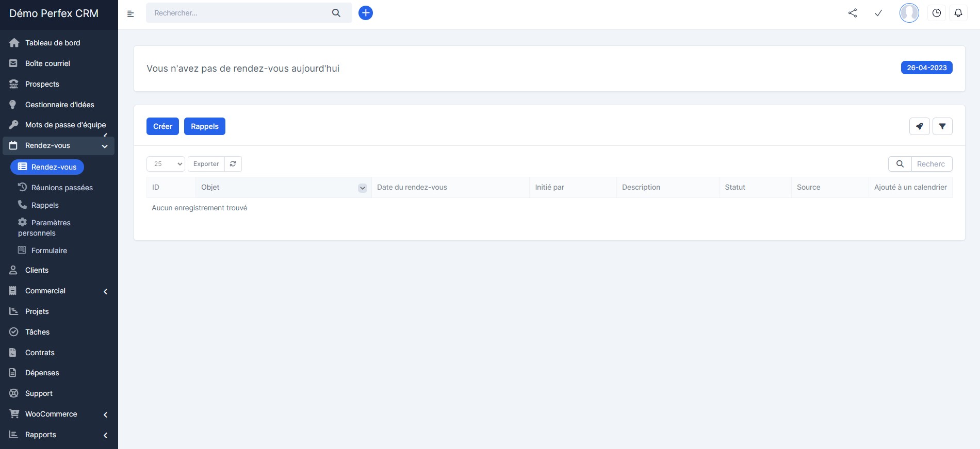Sort by Initié par column header
Image resolution: width=980 pixels, height=449 pixels.
click(573, 187)
